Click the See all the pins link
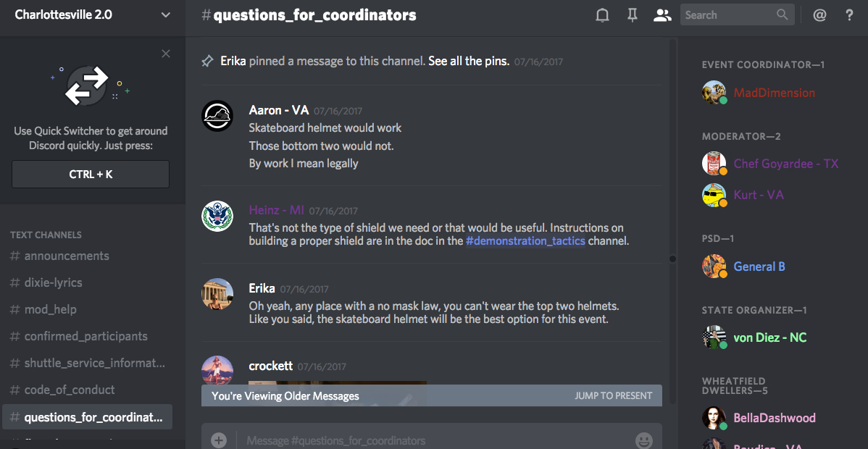This screenshot has height=449, width=868. pyautogui.click(x=469, y=62)
